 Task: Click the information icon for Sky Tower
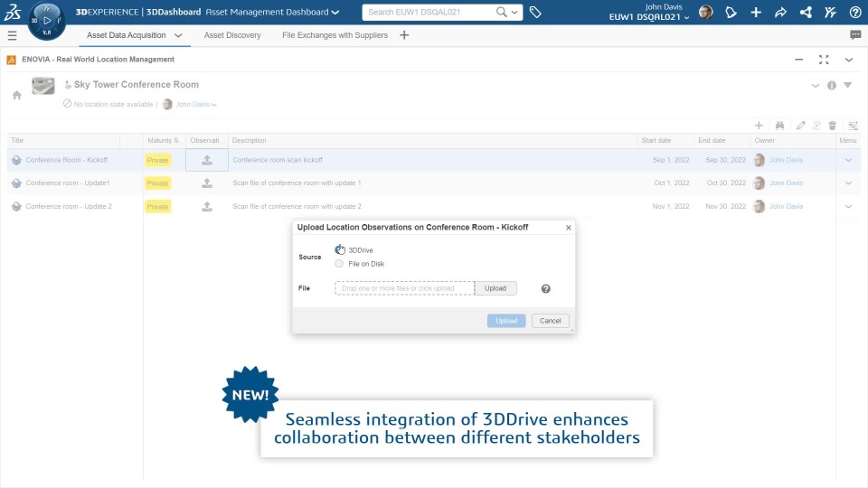(832, 85)
